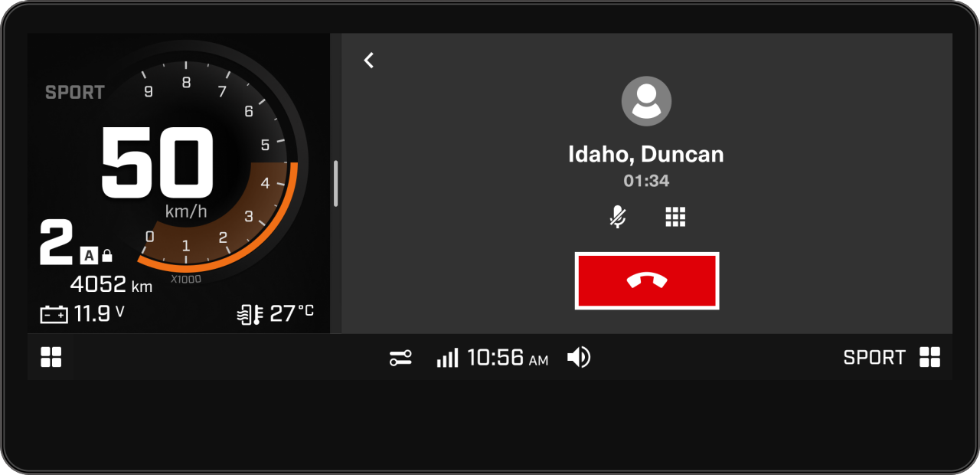Click the Idaho, Duncan caller name
Screen dimensions: 980x475
646,155
